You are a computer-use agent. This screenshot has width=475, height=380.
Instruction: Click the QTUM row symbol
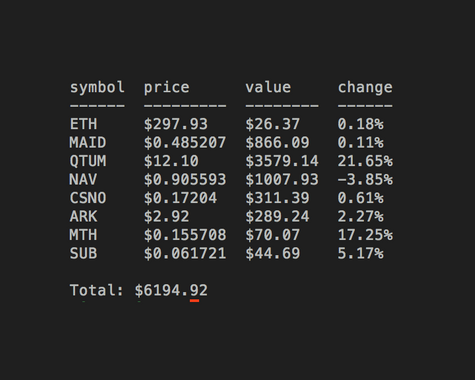[88, 161]
